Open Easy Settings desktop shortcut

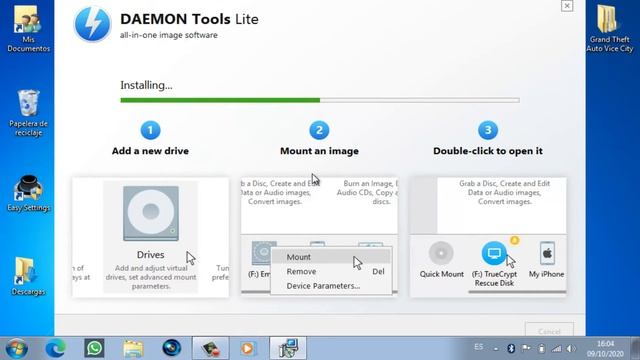coord(28,193)
